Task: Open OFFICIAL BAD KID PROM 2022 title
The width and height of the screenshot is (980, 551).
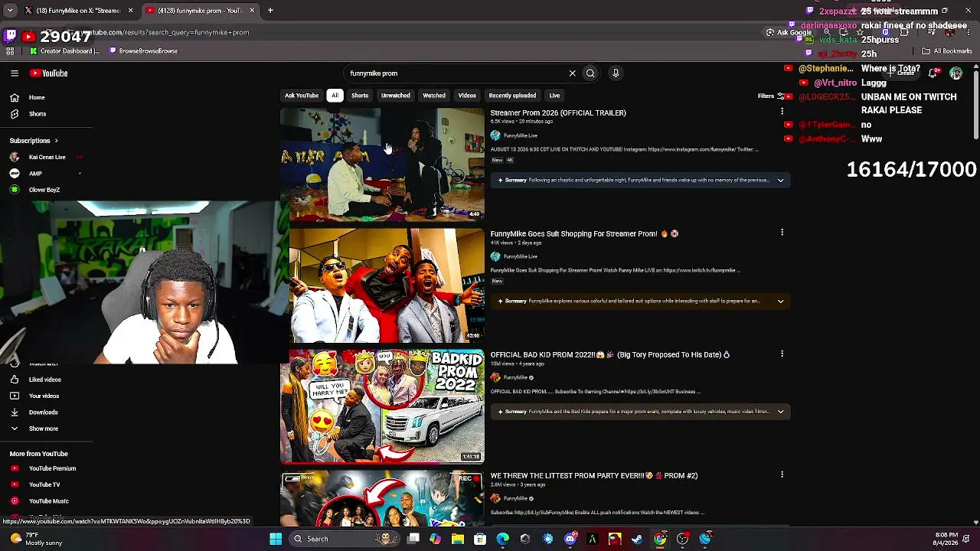Action: 610,355
